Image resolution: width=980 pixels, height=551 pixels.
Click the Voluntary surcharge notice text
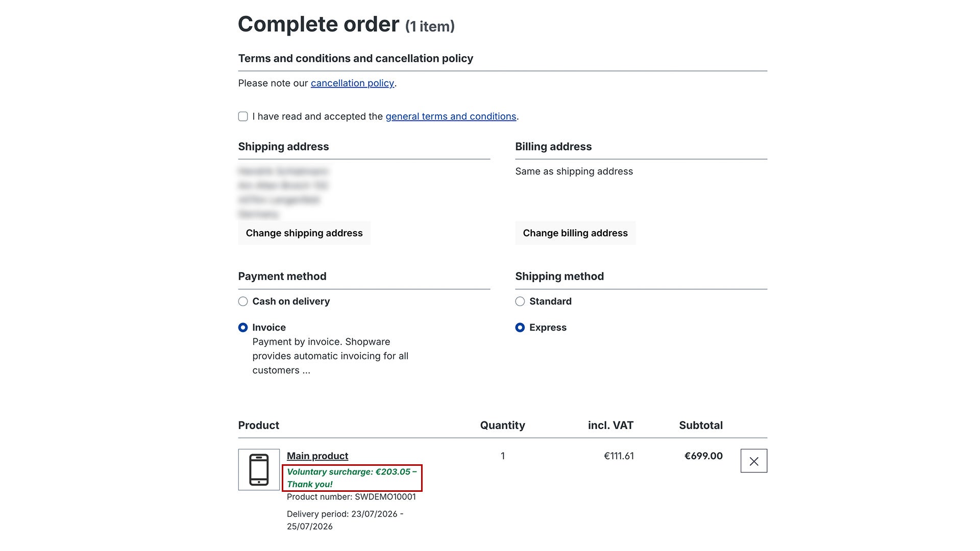[x=352, y=478]
